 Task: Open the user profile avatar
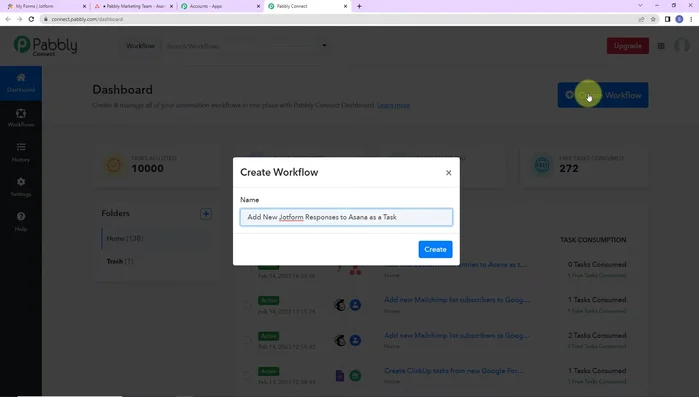(x=682, y=45)
